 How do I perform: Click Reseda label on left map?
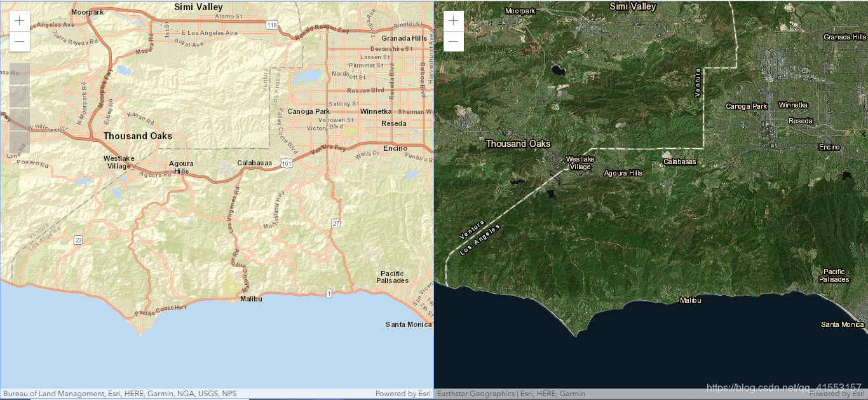tap(394, 123)
